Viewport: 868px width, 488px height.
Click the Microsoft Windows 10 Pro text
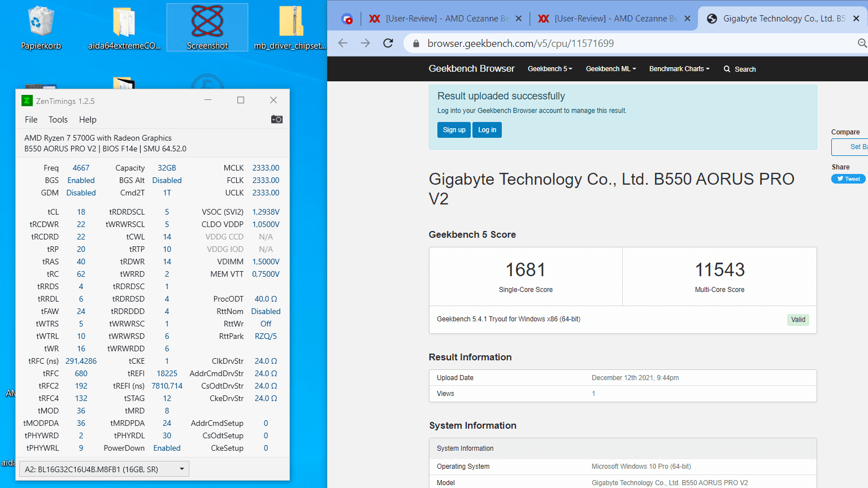(641, 467)
